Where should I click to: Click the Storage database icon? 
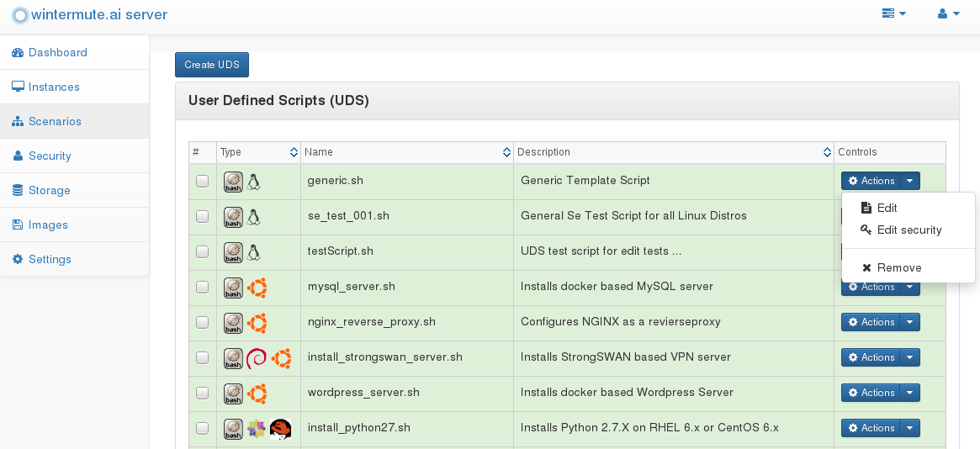click(x=18, y=191)
